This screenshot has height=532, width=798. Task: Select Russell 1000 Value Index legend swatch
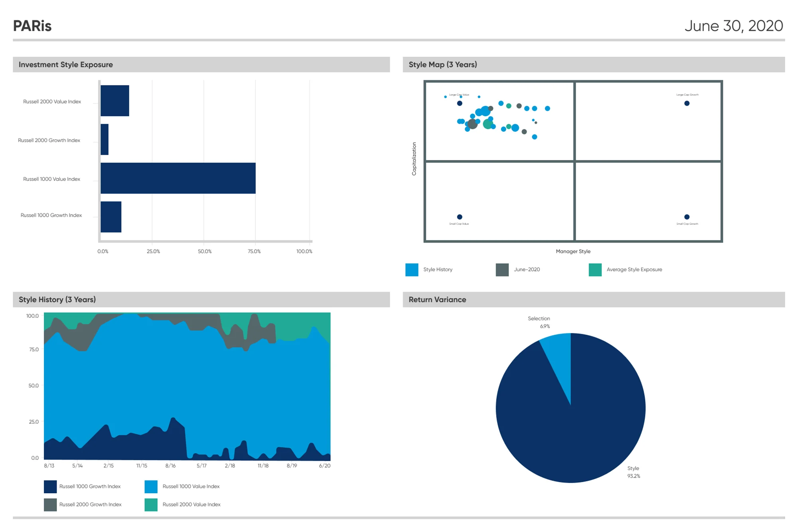tap(151, 487)
